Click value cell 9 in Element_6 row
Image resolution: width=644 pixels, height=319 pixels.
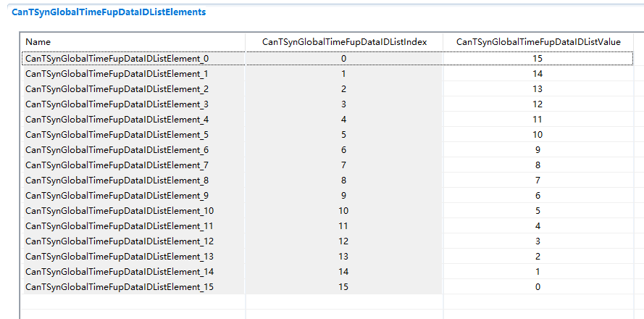pyautogui.click(x=538, y=149)
